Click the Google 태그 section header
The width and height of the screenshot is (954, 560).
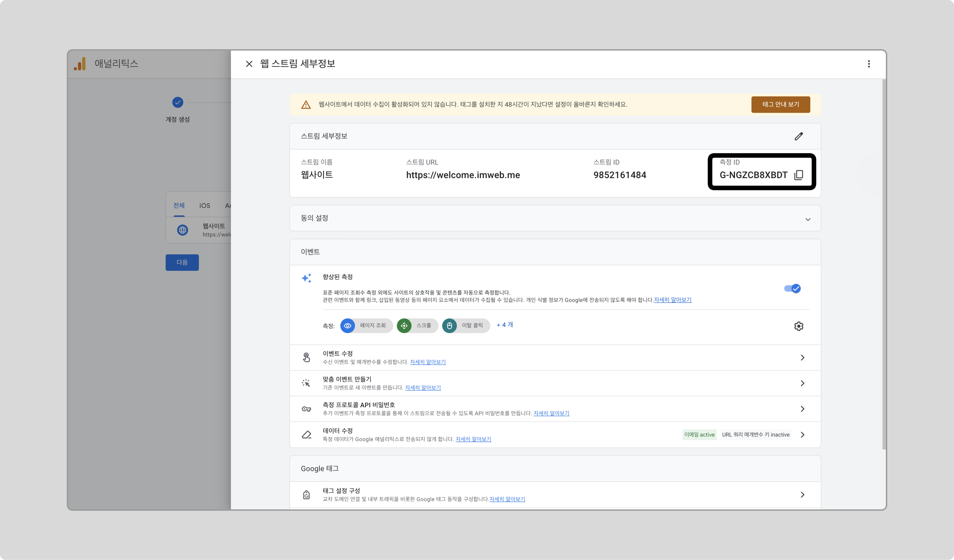555,469
